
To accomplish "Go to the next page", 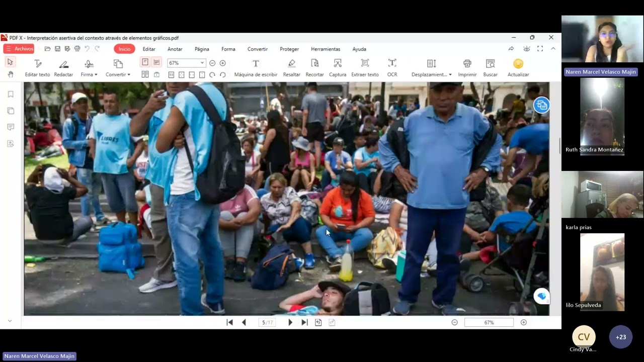I will (290, 322).
